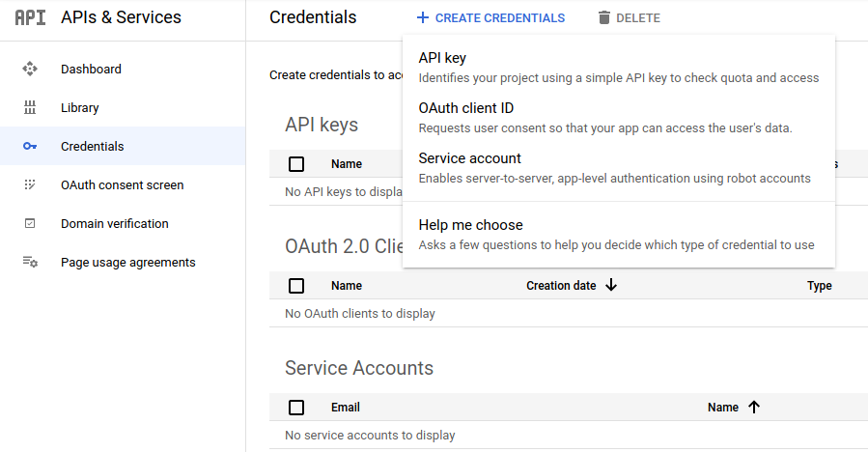Click the API logo icon in header
The image size is (868, 452).
[30, 17]
